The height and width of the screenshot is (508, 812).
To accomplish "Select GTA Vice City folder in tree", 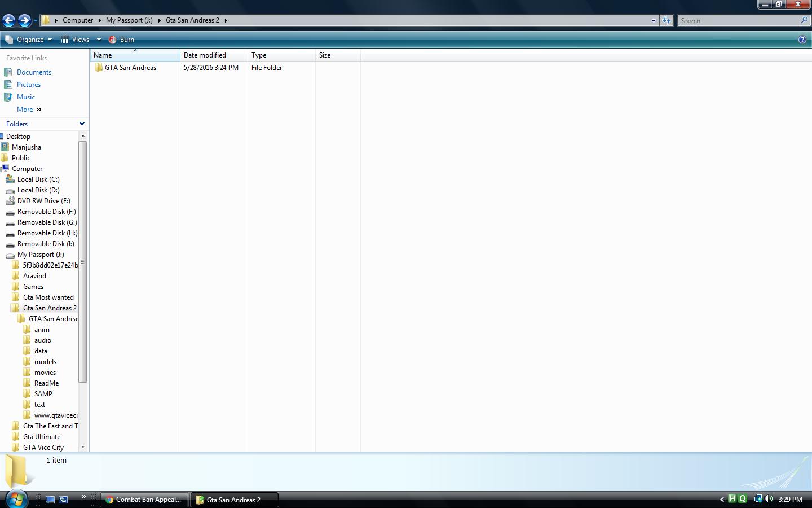I will [43, 448].
